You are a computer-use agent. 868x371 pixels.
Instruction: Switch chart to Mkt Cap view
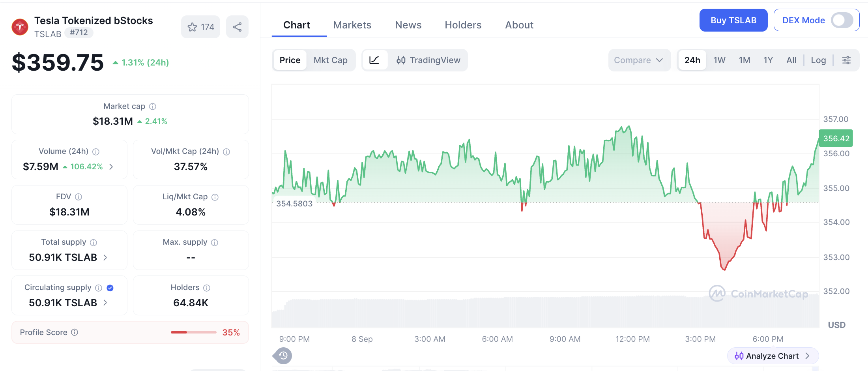coord(330,60)
